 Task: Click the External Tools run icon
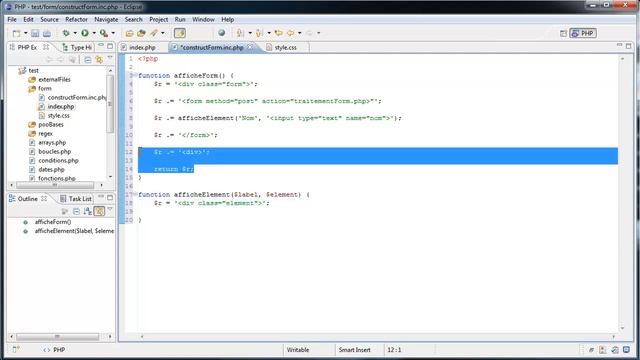tap(104, 33)
